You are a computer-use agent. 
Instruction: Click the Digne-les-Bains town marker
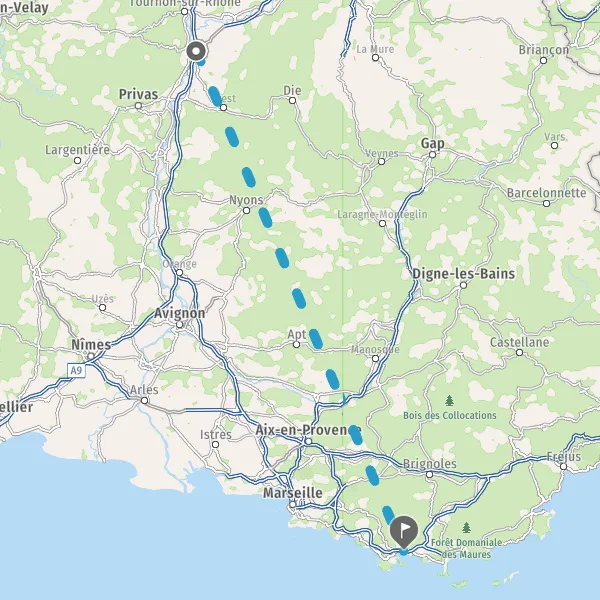tap(463, 285)
